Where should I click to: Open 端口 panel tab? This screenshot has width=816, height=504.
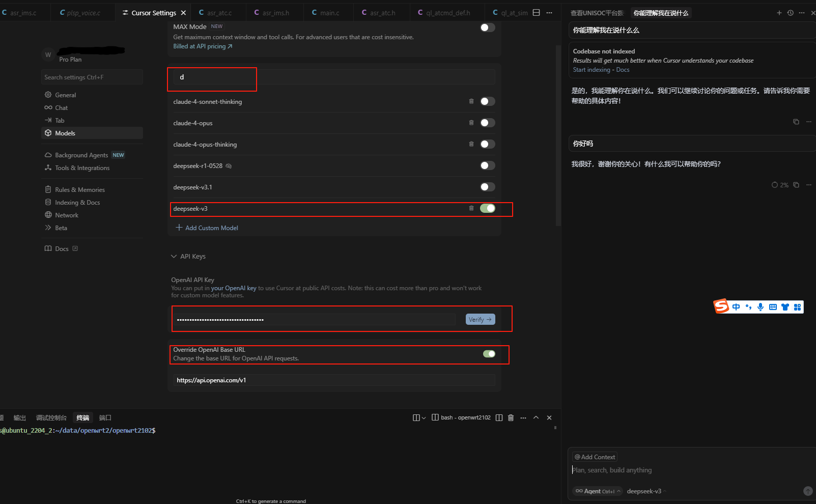pos(105,417)
